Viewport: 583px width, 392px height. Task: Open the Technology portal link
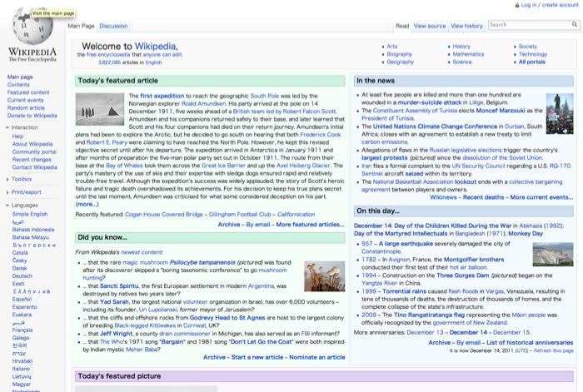[533, 54]
